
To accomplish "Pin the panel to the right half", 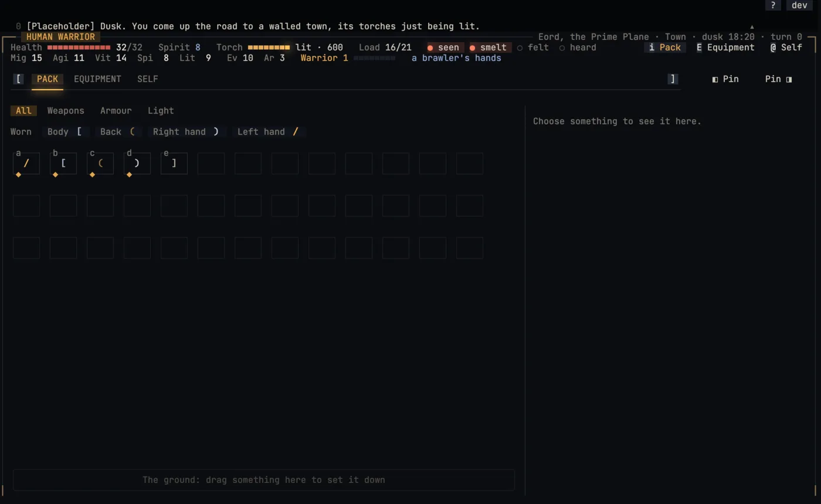I will pyautogui.click(x=778, y=79).
